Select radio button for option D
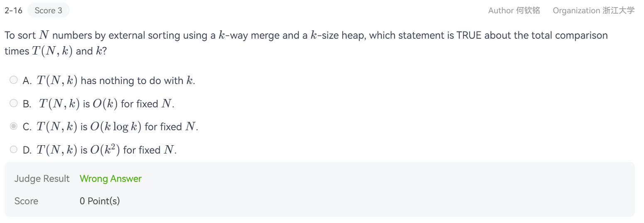Image resolution: width=644 pixels, height=223 pixels. (x=14, y=149)
